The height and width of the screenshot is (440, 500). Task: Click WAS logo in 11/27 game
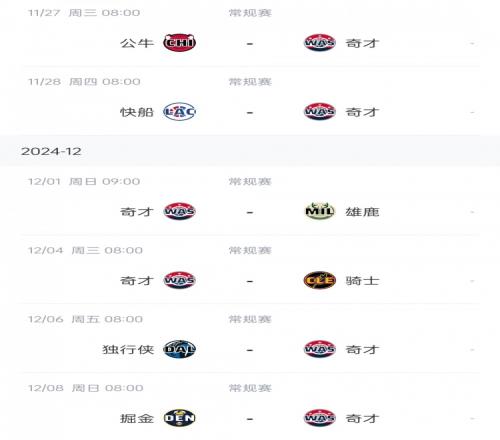(320, 43)
